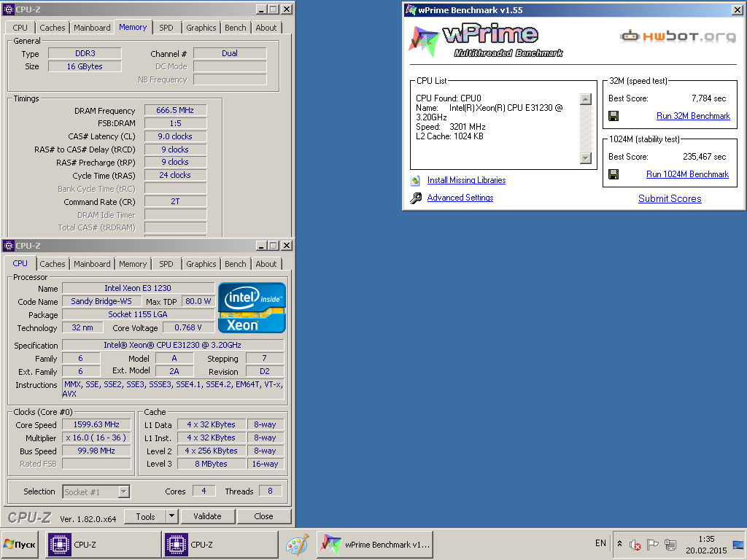Click Run 32M Benchmark link
Image resolution: width=747 pixels, height=560 pixels.
pos(693,116)
